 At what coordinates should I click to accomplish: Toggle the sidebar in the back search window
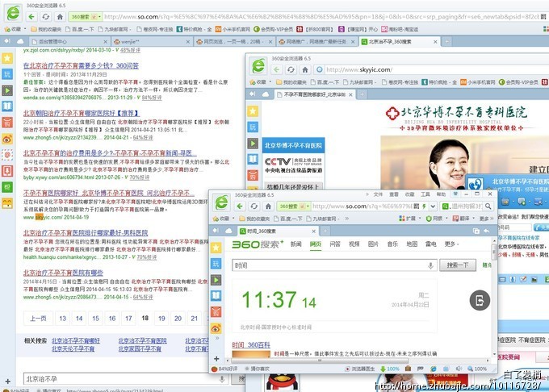7,41
